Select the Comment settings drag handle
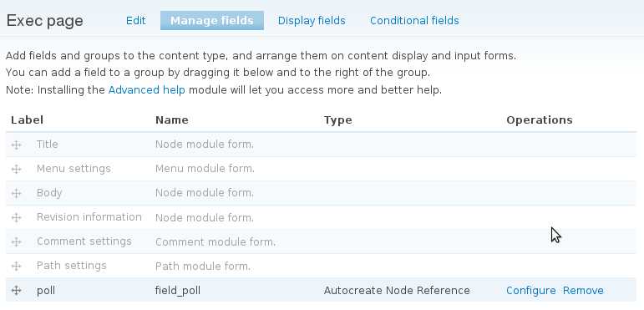Image resolution: width=644 pixels, height=310 pixels. tap(16, 241)
